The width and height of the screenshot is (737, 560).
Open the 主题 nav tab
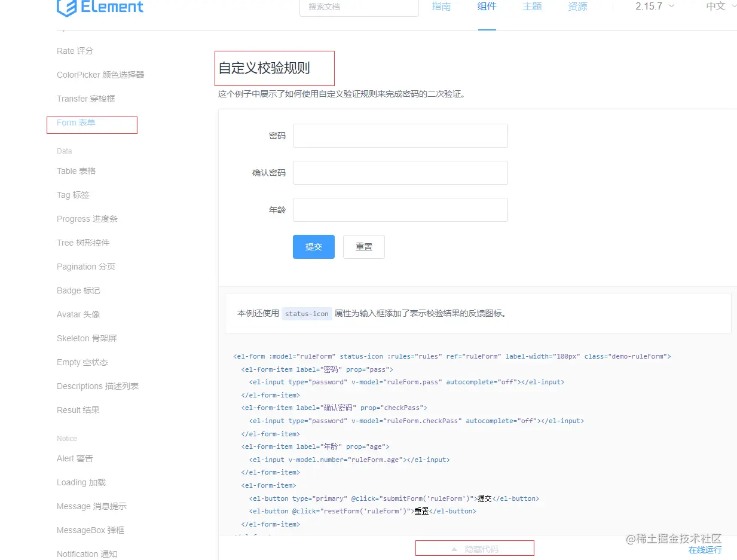pos(532,7)
